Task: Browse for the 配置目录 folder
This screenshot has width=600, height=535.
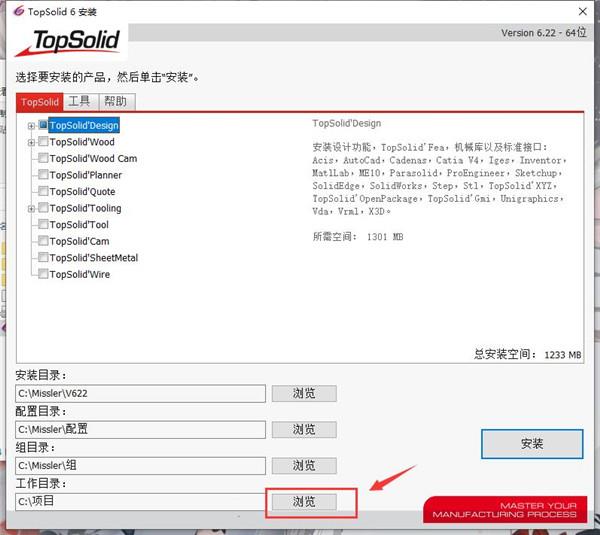Action: [x=304, y=430]
